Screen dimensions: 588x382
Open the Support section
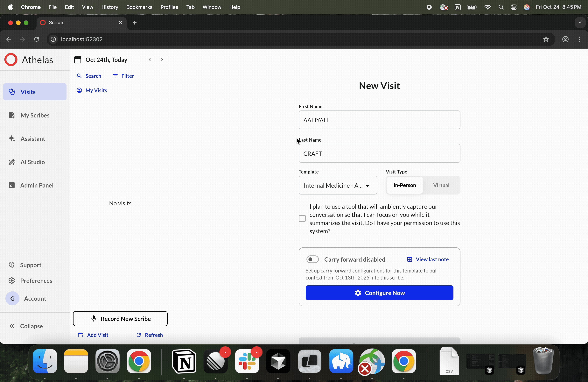click(30, 265)
